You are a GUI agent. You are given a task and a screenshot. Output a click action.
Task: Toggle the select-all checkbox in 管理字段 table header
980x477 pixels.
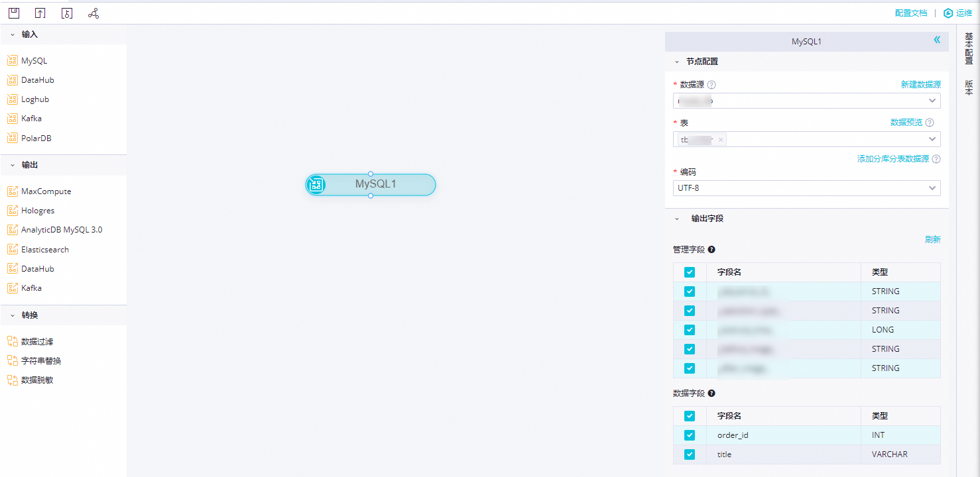pyautogui.click(x=690, y=272)
